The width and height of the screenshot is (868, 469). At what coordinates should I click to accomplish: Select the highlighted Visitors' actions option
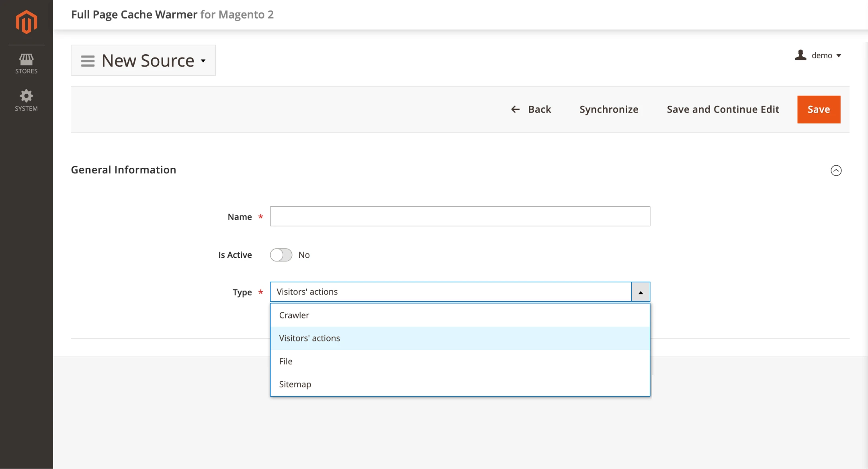click(309, 338)
